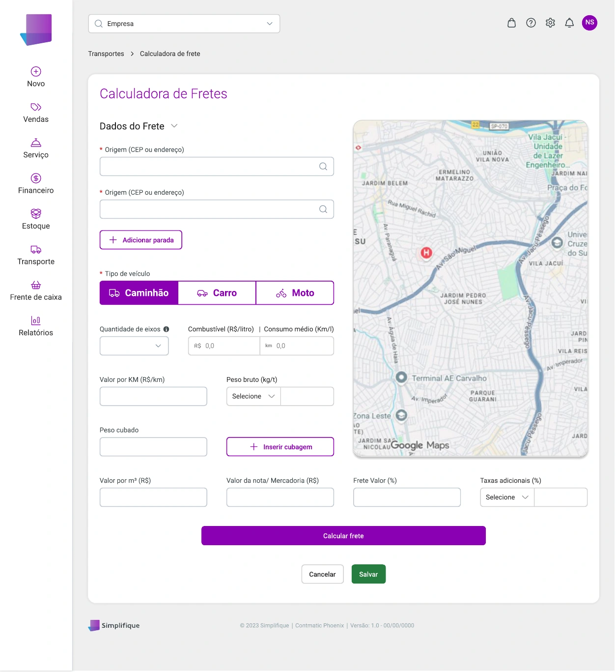Click Inserir cubagem button
Screen dimensions: 616x672
tap(280, 447)
